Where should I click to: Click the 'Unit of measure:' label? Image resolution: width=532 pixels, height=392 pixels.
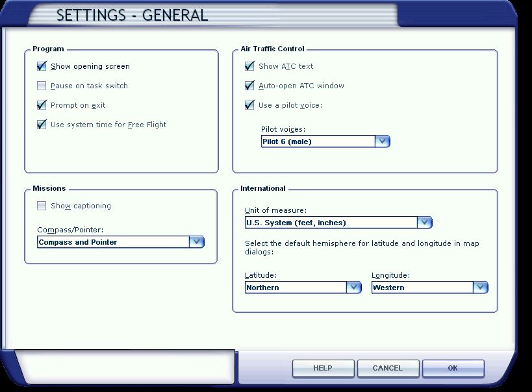point(275,210)
